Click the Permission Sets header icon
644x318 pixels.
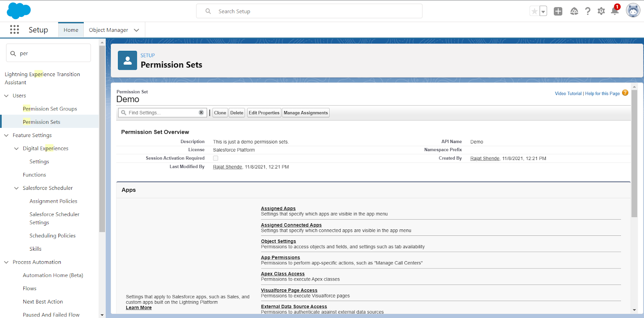coord(128,60)
